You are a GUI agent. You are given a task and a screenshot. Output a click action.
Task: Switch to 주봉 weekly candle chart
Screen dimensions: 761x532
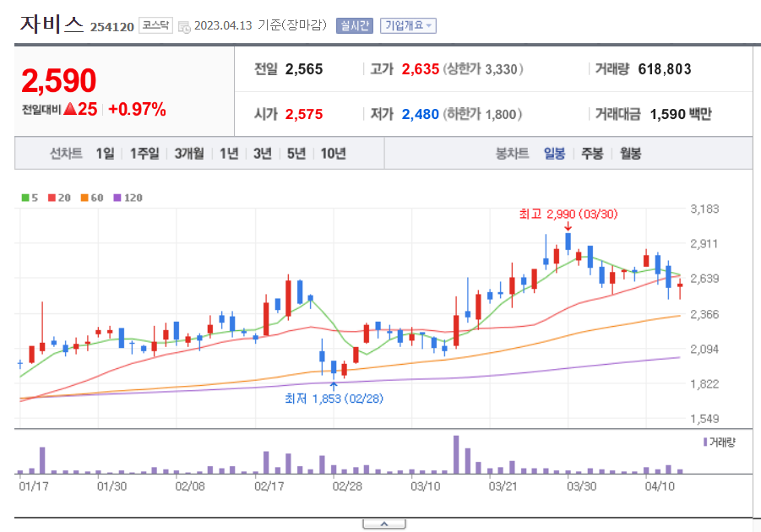coord(592,154)
